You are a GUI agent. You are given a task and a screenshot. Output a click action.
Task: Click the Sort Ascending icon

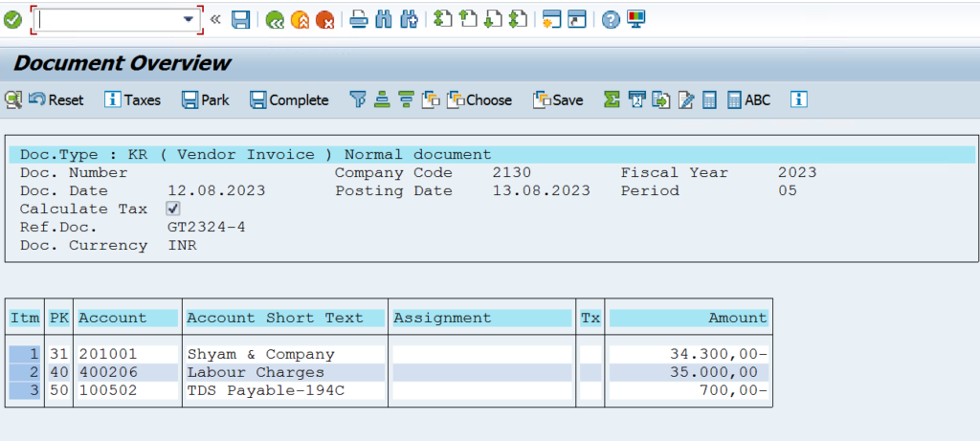(382, 99)
